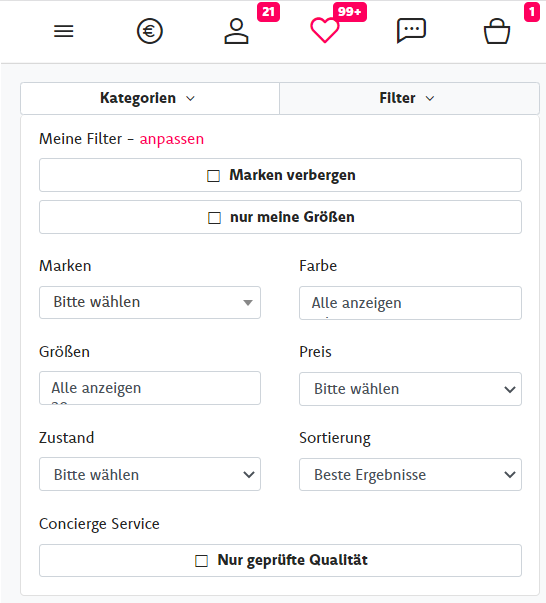This screenshot has height=603, width=546.
Task: Open the chat messages icon
Action: click(x=411, y=30)
